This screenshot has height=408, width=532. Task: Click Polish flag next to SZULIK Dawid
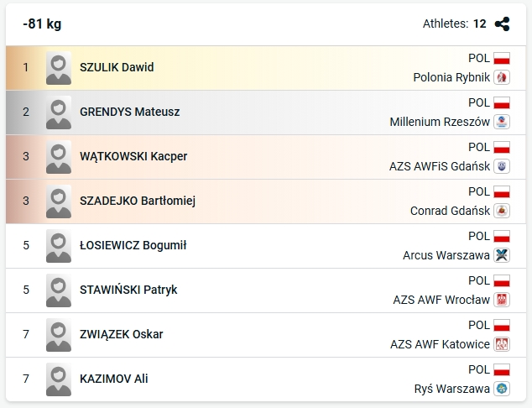502,58
